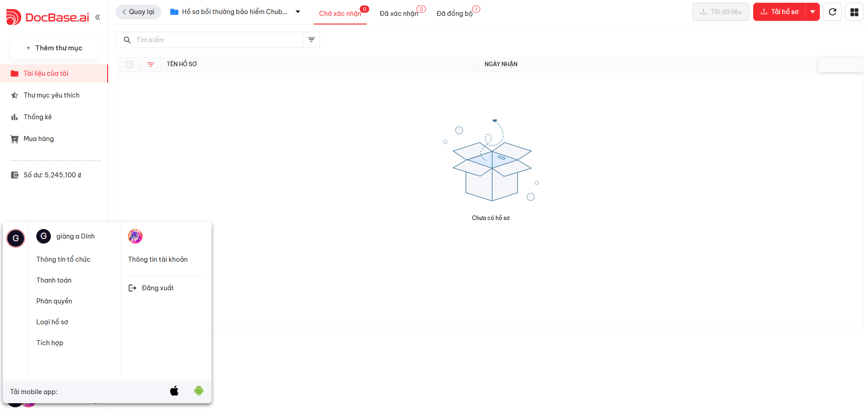The image size is (868, 410).
Task: Click the red filter icon in table header
Action: point(151,64)
